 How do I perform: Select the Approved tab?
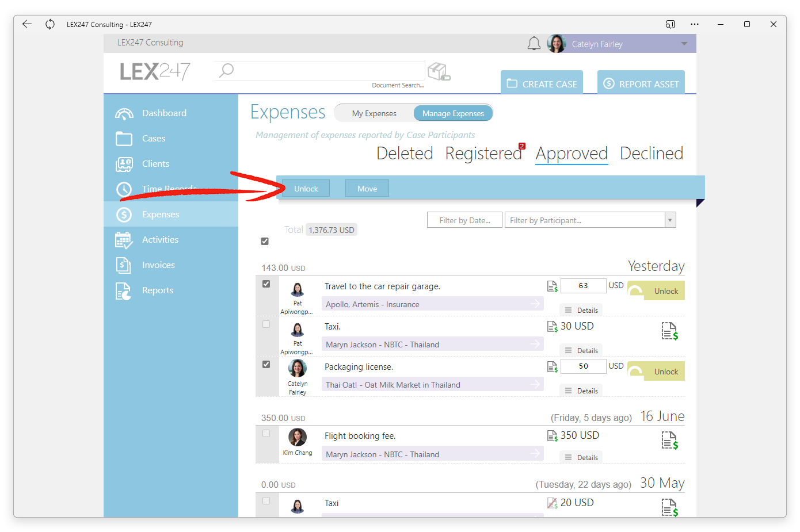572,154
